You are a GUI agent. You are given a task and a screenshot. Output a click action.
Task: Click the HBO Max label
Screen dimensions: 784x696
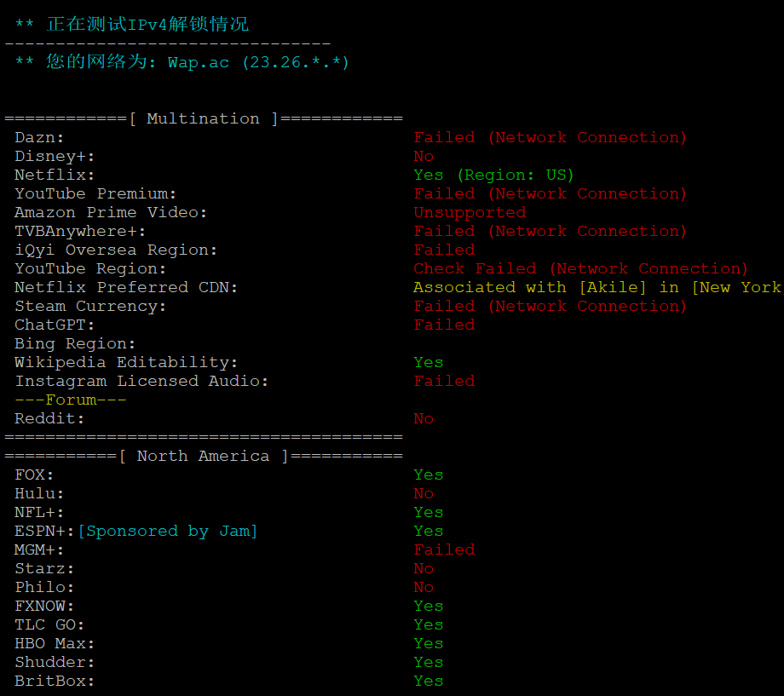(55, 643)
